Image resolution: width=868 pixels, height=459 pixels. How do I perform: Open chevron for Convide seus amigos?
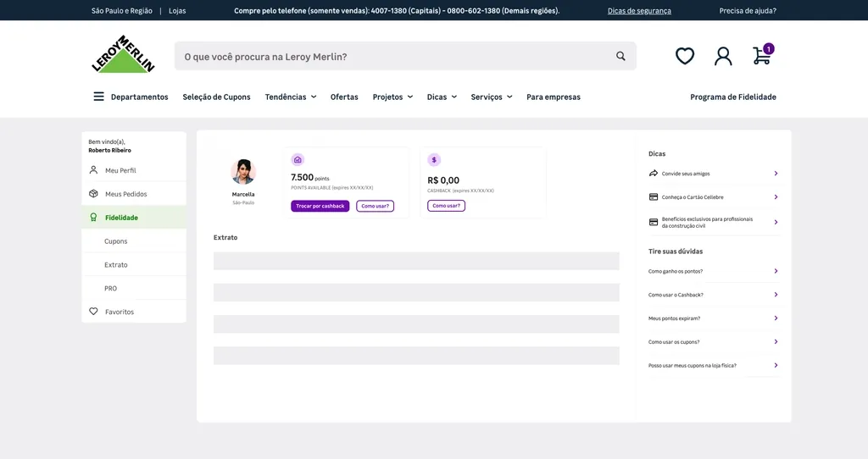click(x=776, y=173)
